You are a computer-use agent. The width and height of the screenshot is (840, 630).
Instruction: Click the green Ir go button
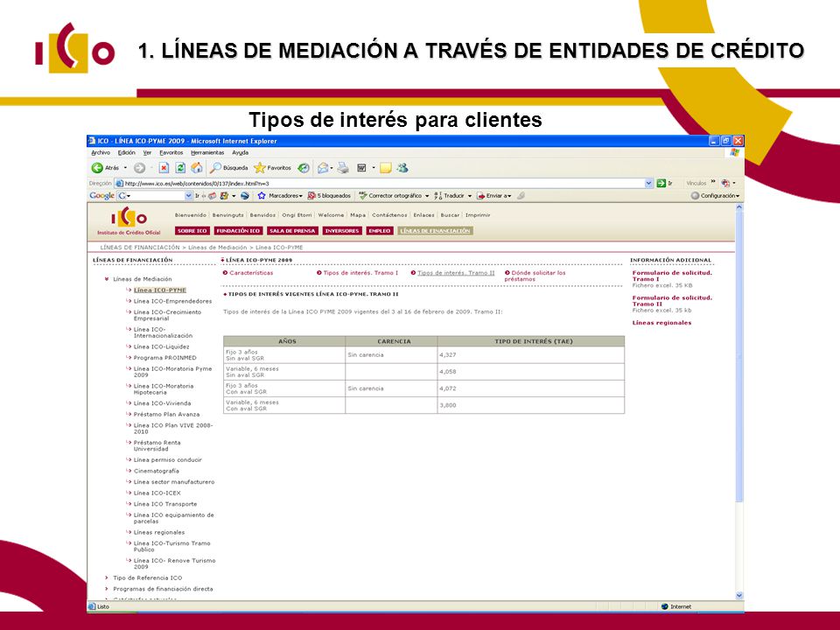pos(665,183)
